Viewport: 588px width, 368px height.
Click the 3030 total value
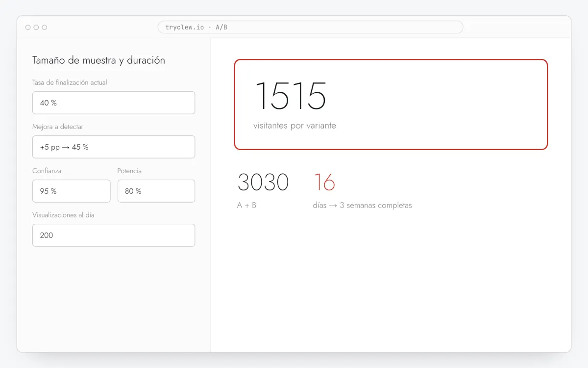263,182
